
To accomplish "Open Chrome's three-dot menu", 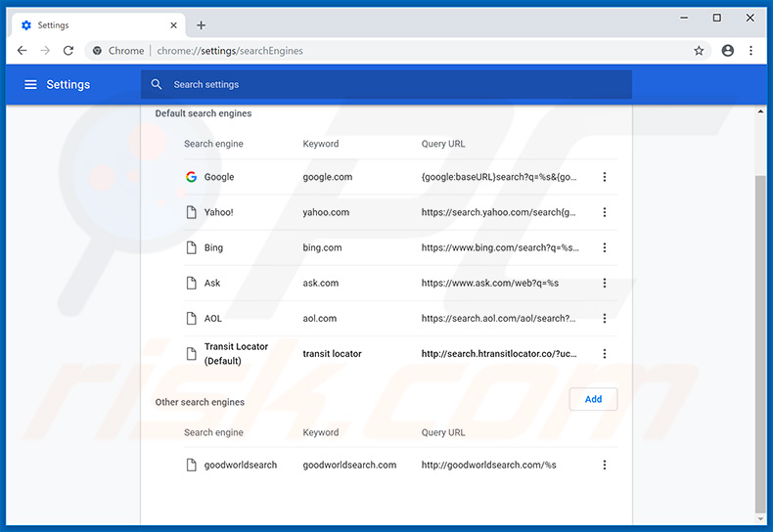I will 750,50.
